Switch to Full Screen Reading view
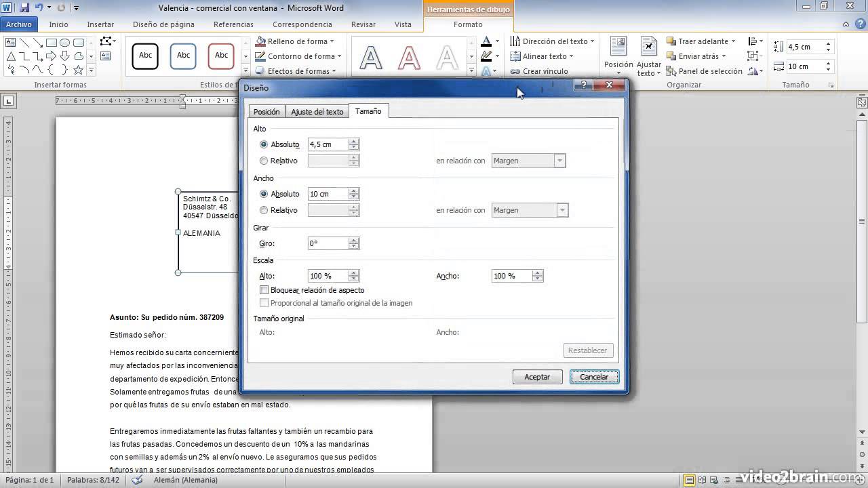This screenshot has width=868, height=488. click(x=703, y=480)
